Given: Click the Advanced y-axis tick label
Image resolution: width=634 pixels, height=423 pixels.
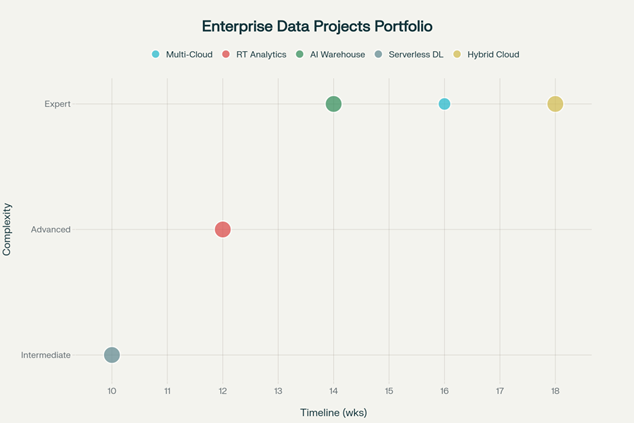Looking at the screenshot, I should [51, 229].
